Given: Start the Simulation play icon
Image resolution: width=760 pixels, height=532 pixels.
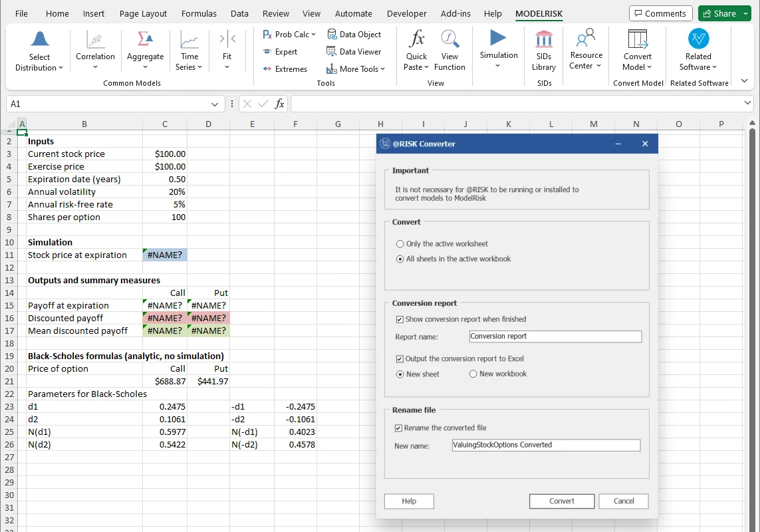Looking at the screenshot, I should (498, 38).
